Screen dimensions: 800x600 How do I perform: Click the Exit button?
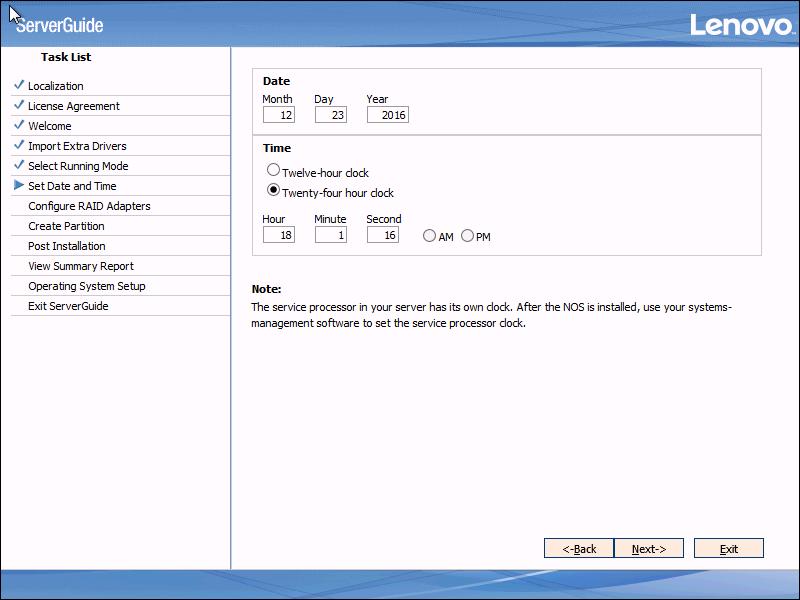tap(728, 548)
